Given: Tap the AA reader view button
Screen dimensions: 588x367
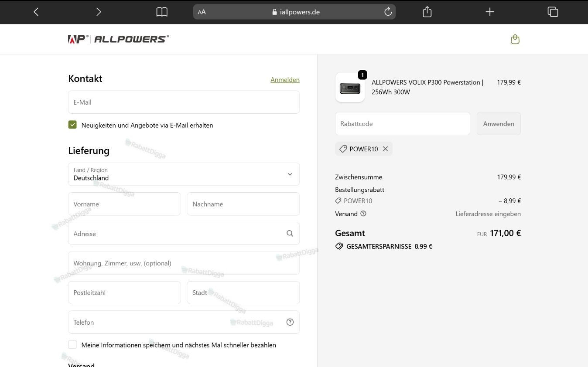Looking at the screenshot, I should click(202, 12).
